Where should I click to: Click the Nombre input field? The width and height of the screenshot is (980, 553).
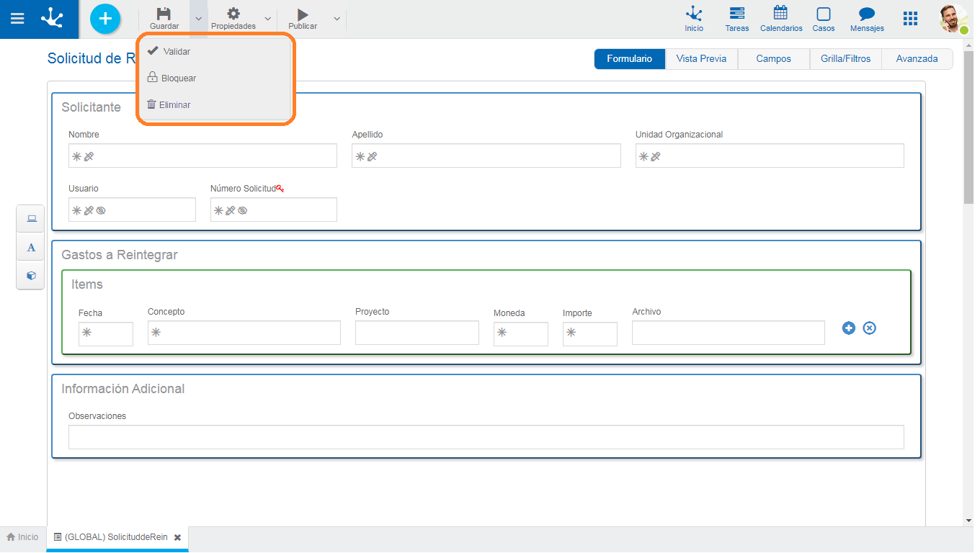point(202,156)
